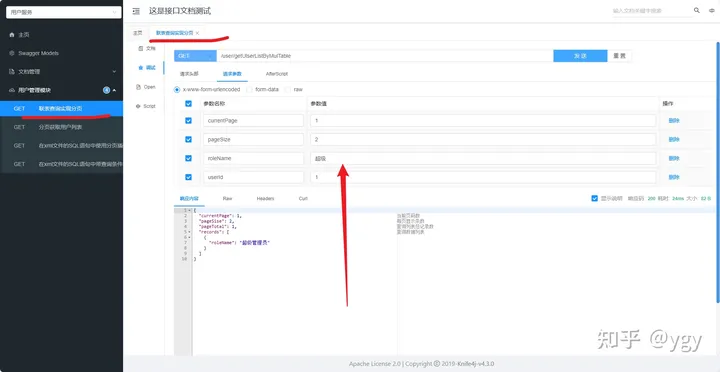Click the roleName value field with 超级
The width and height of the screenshot is (720, 372).
point(483,158)
